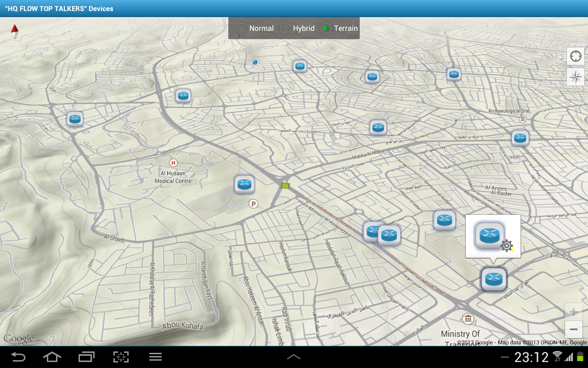This screenshot has height=368, width=588.
Task: Click the small blue dot marker
Action: (x=255, y=62)
